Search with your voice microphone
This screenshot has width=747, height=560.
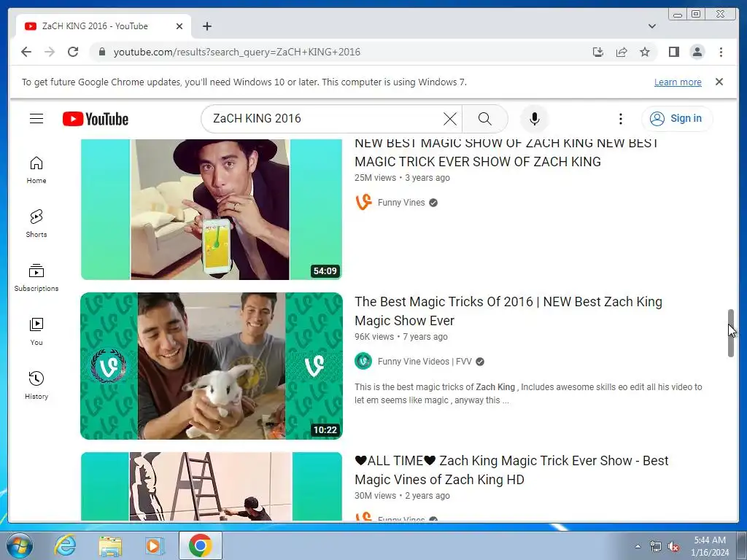535,119
